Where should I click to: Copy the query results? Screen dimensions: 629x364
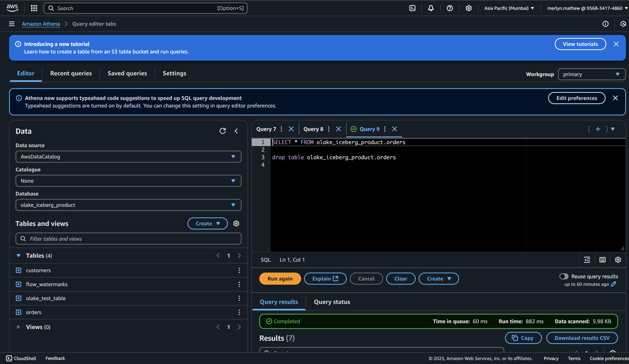point(523,338)
